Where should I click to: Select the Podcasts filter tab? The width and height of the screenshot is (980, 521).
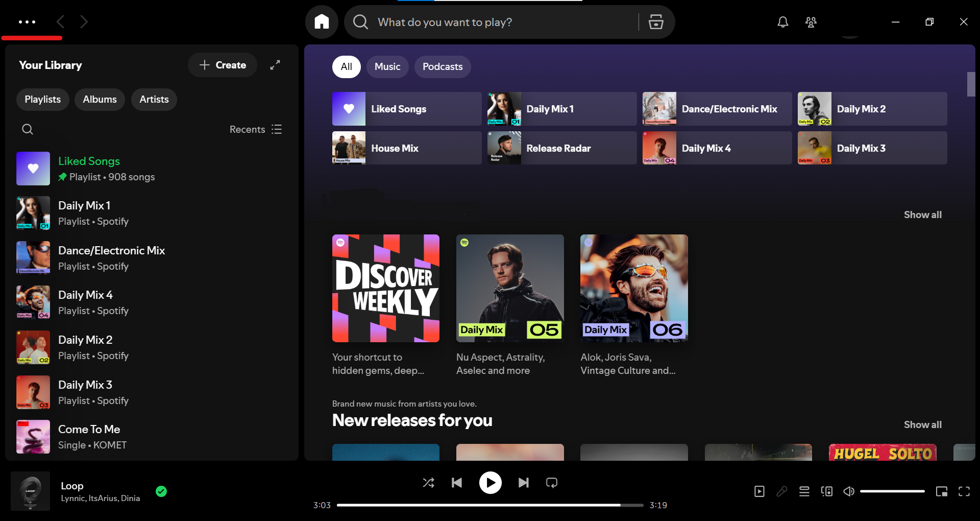[x=442, y=67]
